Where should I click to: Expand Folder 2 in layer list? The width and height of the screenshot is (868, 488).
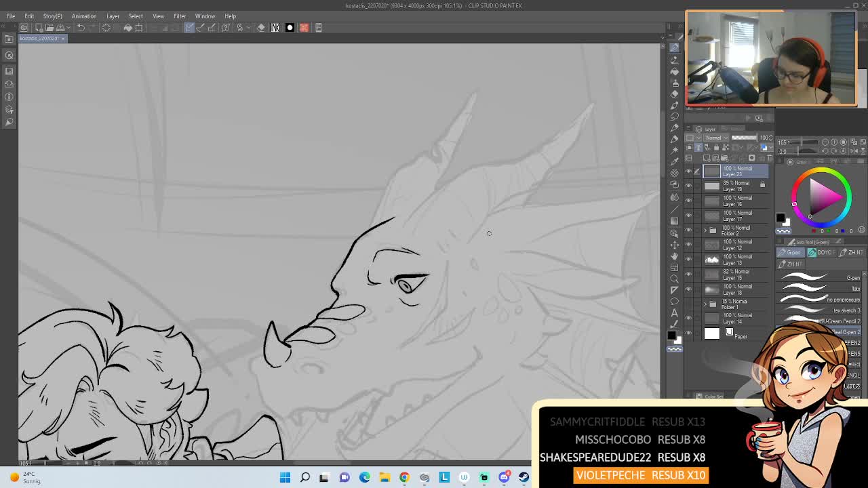coord(705,230)
